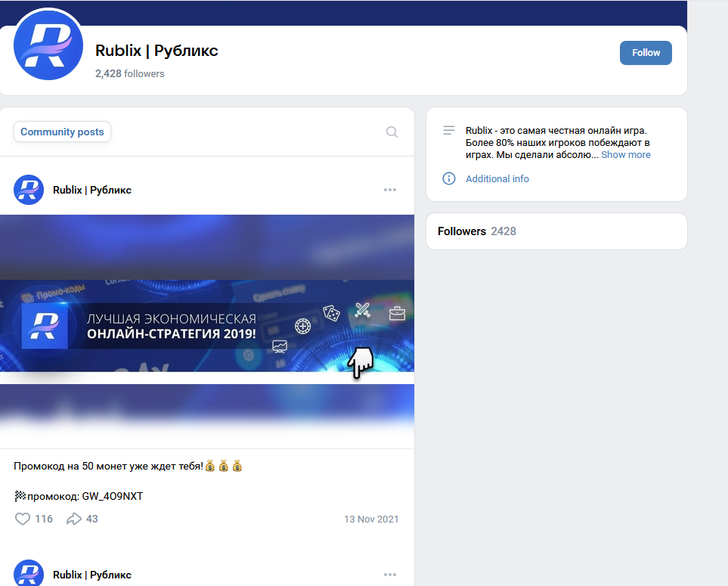Viewport: 728px width, 586px height.
Task: Click the 43 shares count
Action: tap(92, 519)
